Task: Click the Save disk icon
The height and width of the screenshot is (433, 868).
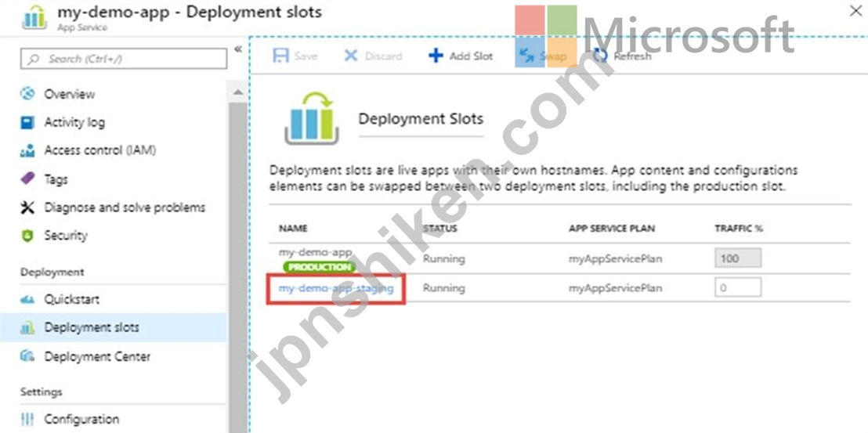Action: (x=281, y=56)
